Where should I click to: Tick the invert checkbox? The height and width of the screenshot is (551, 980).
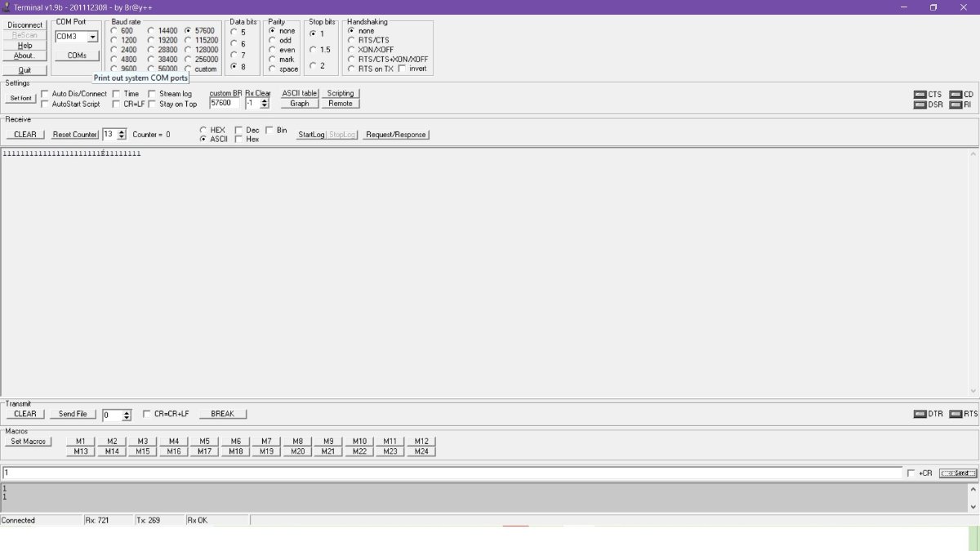(x=402, y=69)
